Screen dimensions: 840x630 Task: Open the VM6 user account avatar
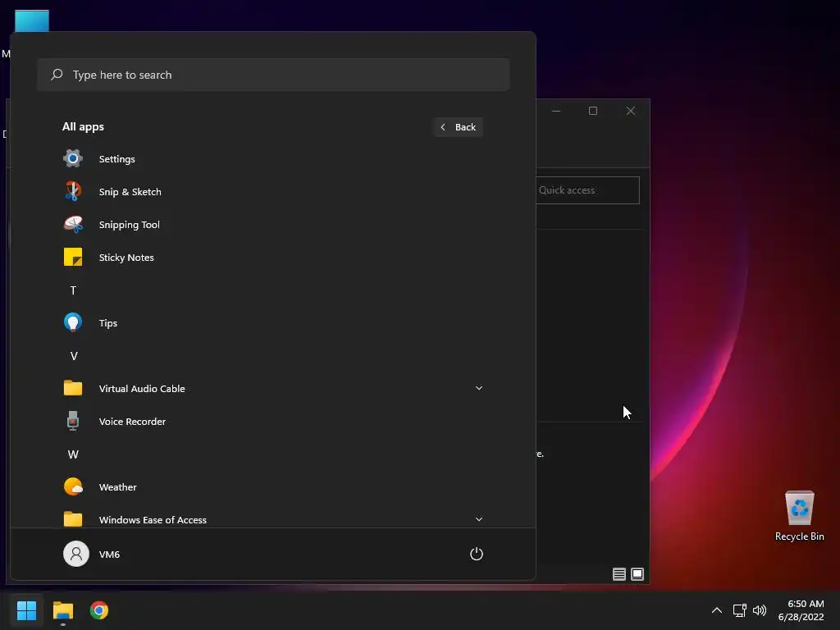coord(76,554)
